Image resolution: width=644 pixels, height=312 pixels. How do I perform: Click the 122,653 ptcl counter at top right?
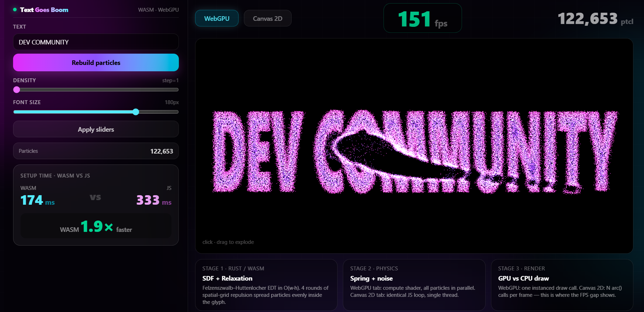pyautogui.click(x=595, y=19)
